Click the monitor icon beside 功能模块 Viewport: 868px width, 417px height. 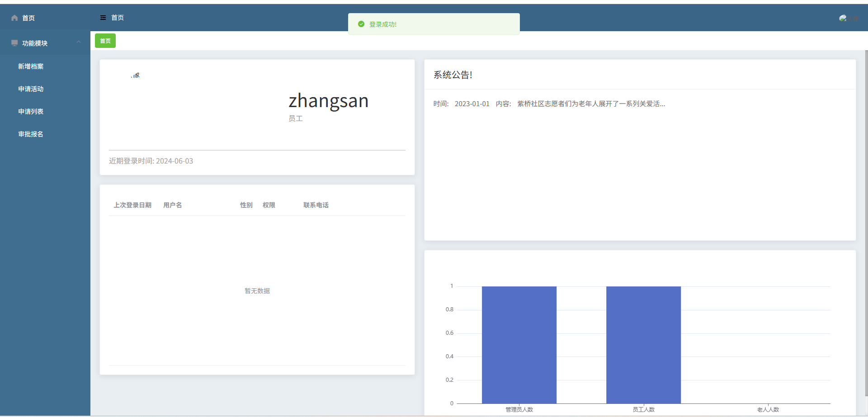click(14, 43)
